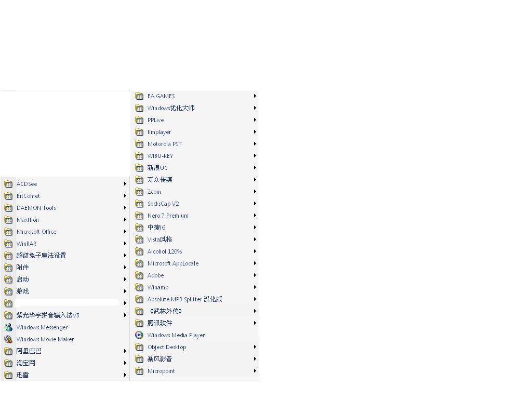Image resolution: width=532 pixels, height=399 pixels.
Task: Click the Winamp folder icon
Action: [139, 287]
